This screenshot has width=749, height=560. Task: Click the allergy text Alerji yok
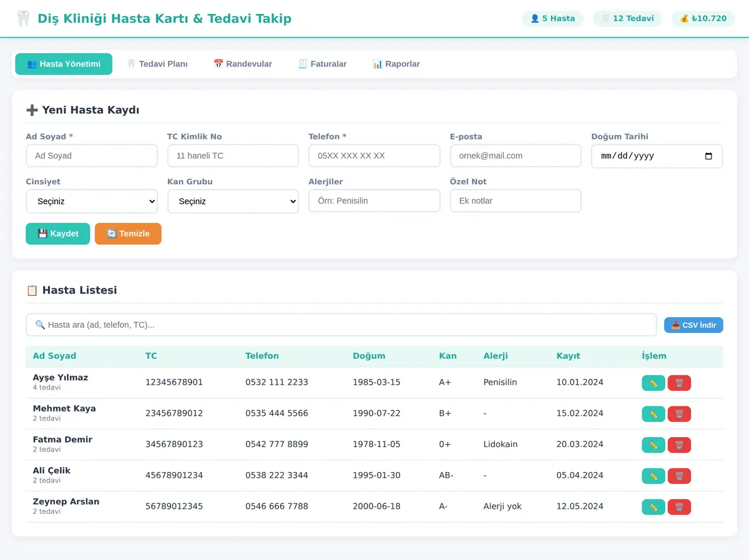click(502, 506)
